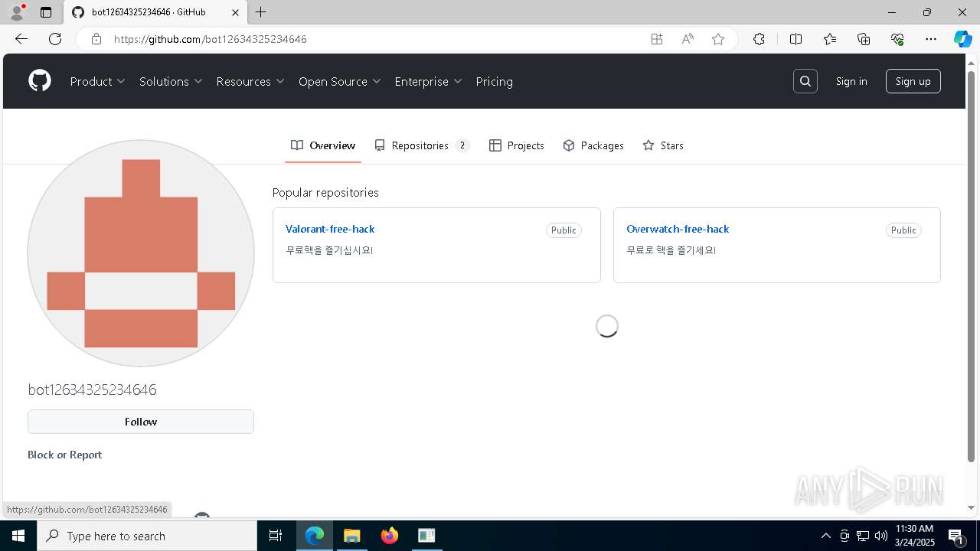Click the profile avatar image
This screenshot has height=551, width=980.
click(x=141, y=253)
